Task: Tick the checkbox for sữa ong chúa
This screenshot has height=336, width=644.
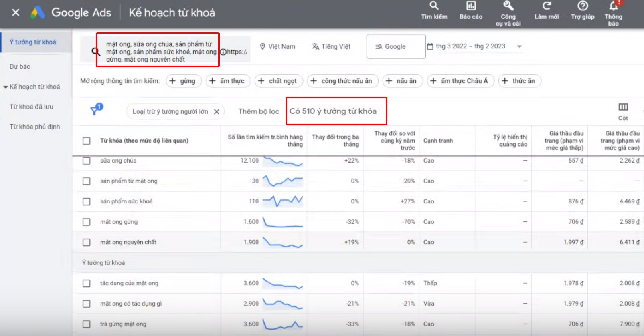Action: (x=86, y=161)
